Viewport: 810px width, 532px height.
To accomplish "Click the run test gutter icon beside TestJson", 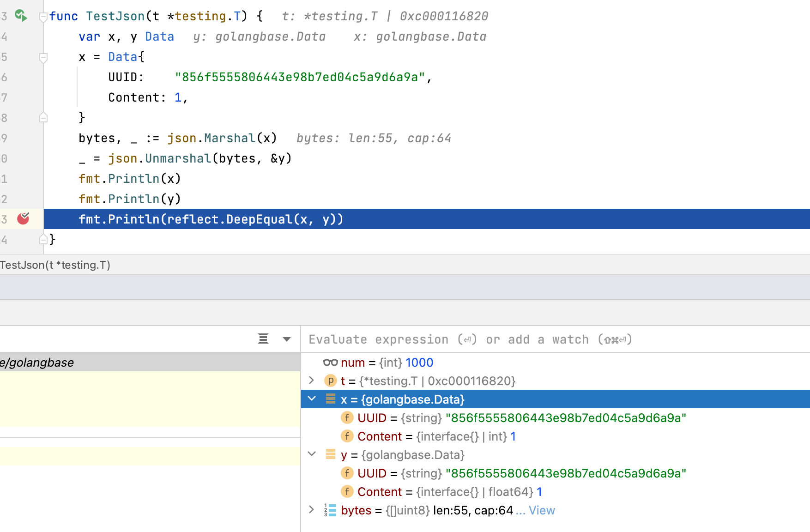I will (x=21, y=16).
